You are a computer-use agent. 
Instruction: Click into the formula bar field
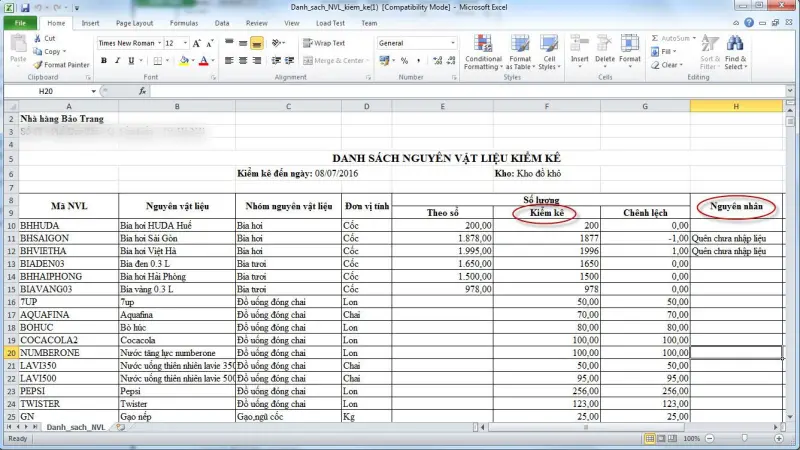click(x=467, y=91)
